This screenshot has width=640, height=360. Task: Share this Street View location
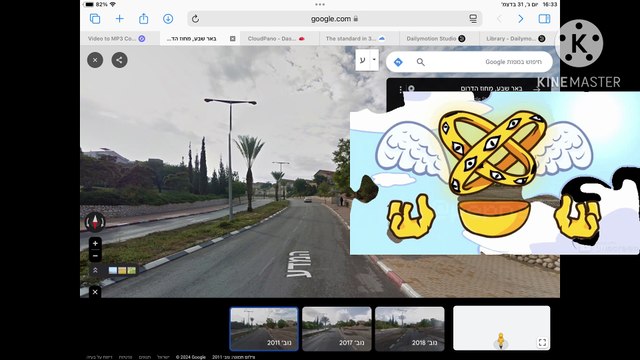click(119, 60)
